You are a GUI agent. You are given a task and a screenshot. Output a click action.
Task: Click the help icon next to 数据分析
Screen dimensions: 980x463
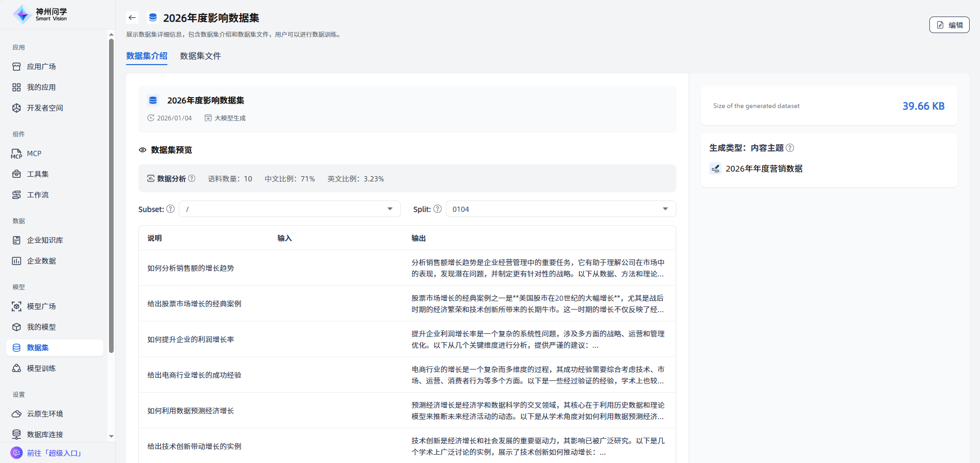pyautogui.click(x=192, y=178)
